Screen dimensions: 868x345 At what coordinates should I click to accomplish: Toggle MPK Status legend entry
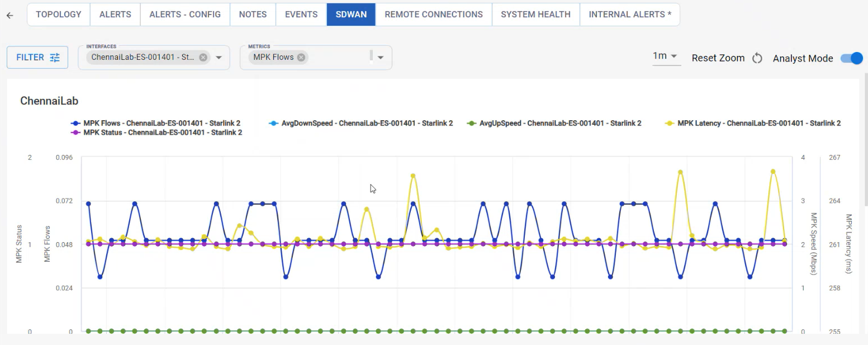pyautogui.click(x=162, y=133)
